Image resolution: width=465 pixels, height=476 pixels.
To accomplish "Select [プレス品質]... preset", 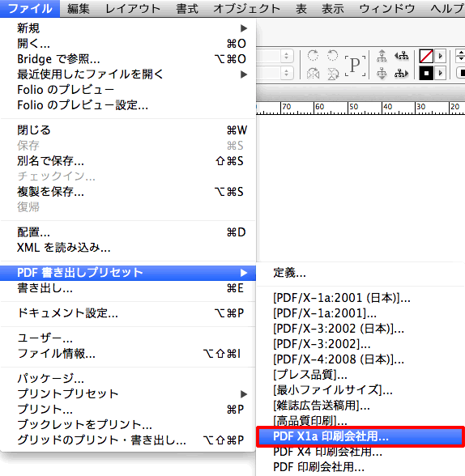I will [x=360, y=375].
